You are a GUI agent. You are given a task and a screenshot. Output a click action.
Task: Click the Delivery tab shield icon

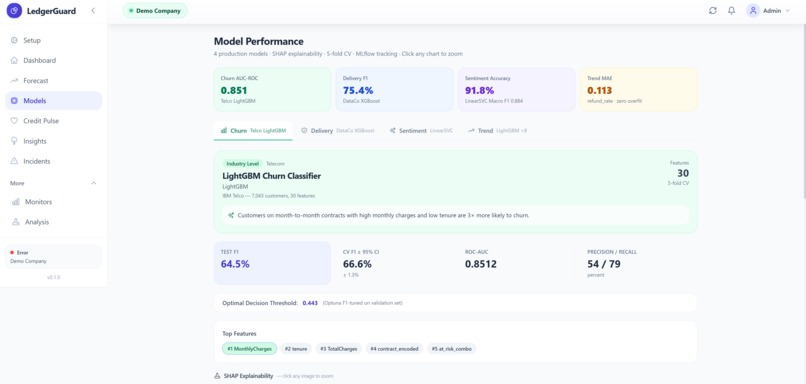point(304,131)
